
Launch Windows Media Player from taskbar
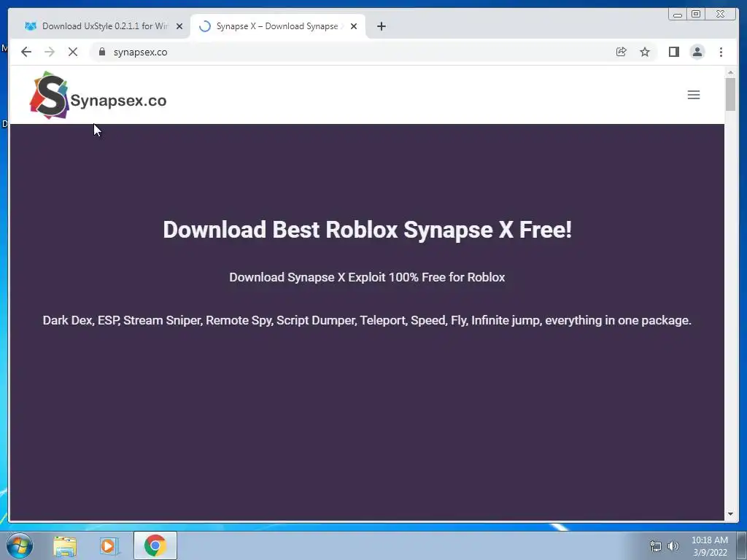coord(109,545)
